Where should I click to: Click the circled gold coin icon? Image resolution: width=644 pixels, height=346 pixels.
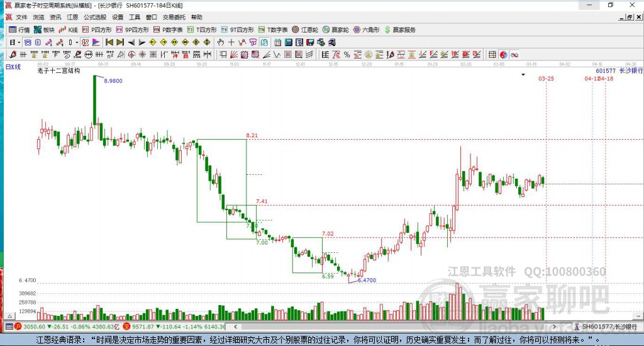click(369, 55)
